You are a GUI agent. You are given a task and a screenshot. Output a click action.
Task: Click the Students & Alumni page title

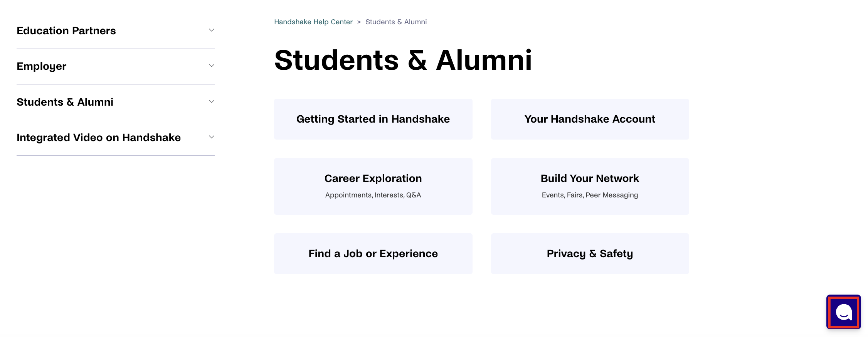(403, 60)
